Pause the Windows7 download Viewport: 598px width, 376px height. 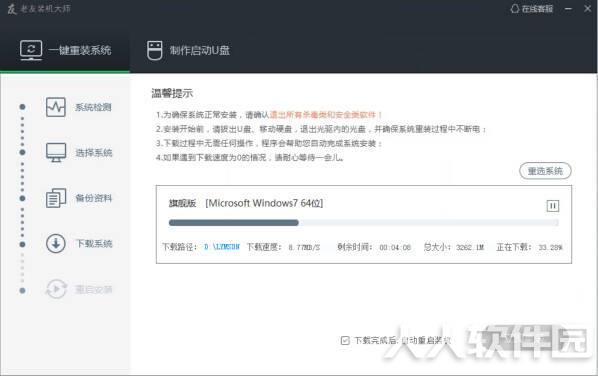click(553, 206)
